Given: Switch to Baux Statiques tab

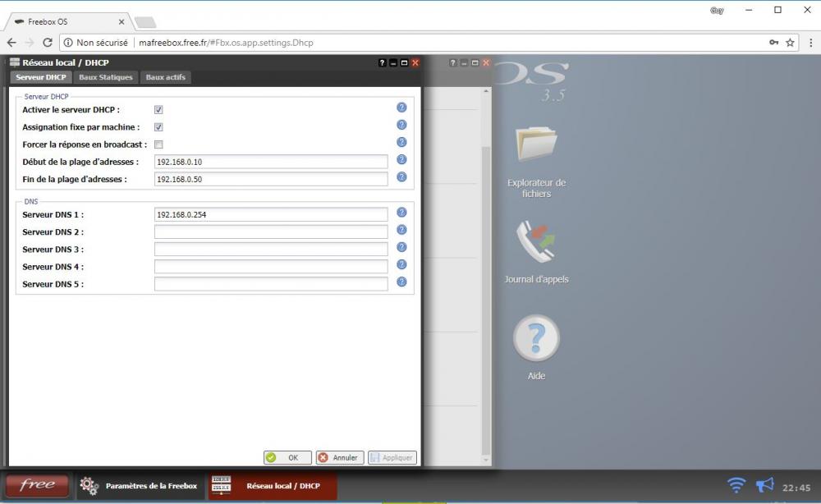Looking at the screenshot, I should [106, 77].
